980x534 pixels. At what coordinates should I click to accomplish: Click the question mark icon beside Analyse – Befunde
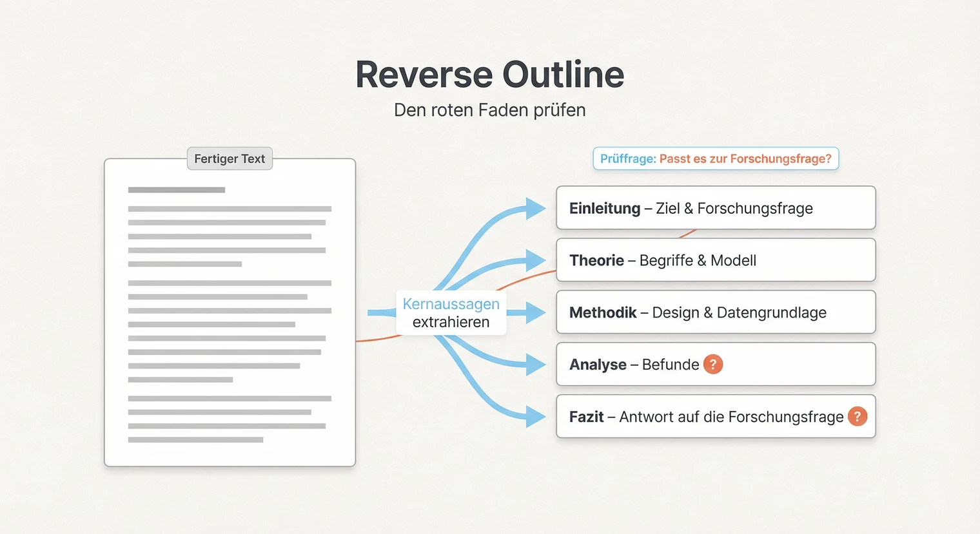click(712, 365)
